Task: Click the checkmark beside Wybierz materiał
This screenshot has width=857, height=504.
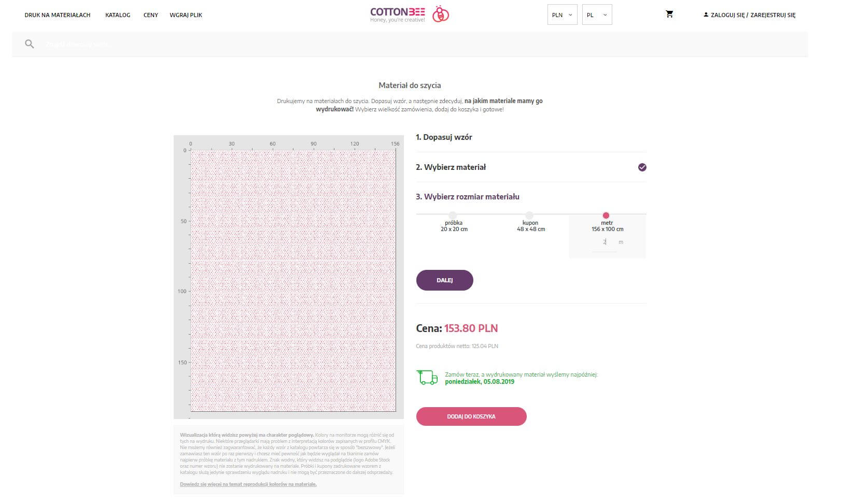Action: point(642,167)
